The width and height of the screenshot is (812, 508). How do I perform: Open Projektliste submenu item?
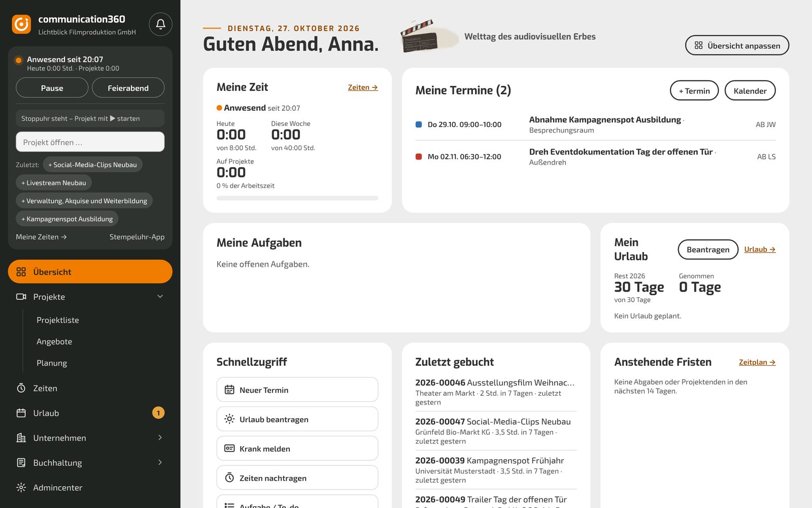[x=58, y=320]
